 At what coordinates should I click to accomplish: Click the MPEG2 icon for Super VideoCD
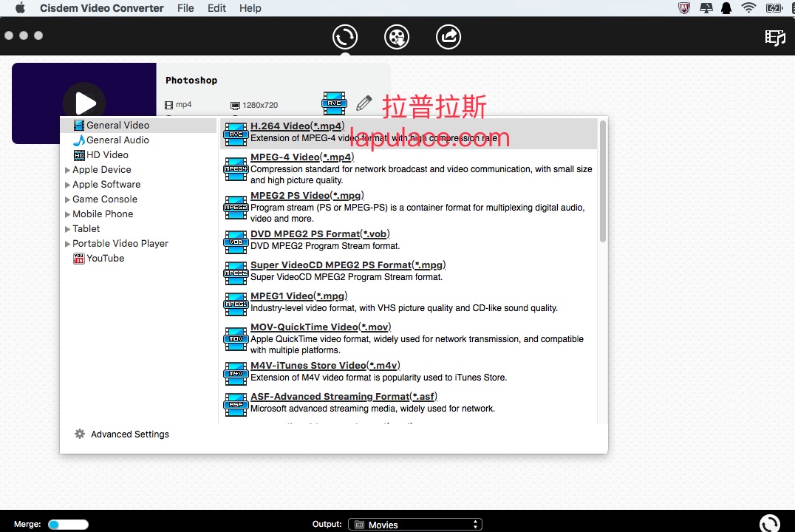tap(236, 273)
